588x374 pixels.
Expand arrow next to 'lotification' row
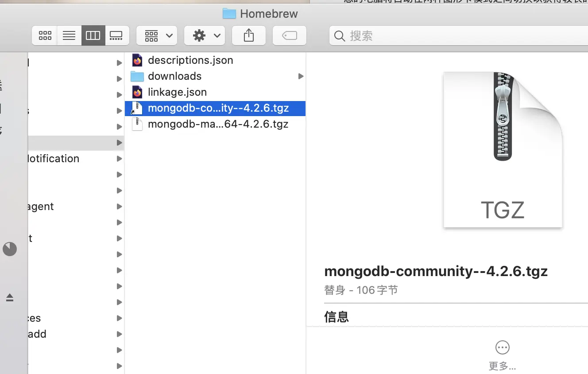(x=119, y=159)
